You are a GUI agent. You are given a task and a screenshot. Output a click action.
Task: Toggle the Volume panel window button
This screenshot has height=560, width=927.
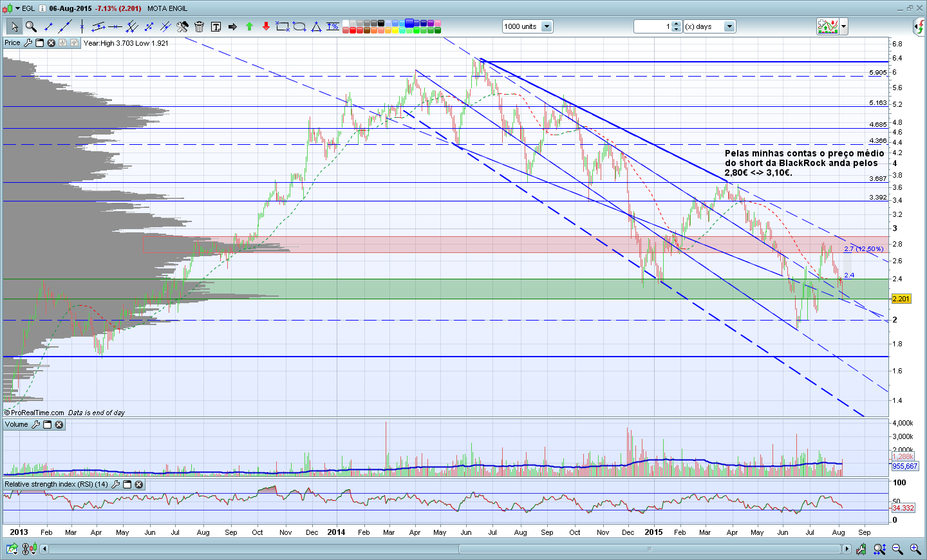(x=47, y=425)
